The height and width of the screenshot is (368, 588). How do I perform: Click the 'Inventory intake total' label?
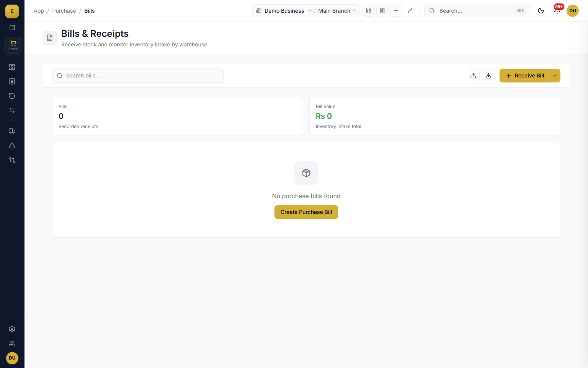(338, 127)
